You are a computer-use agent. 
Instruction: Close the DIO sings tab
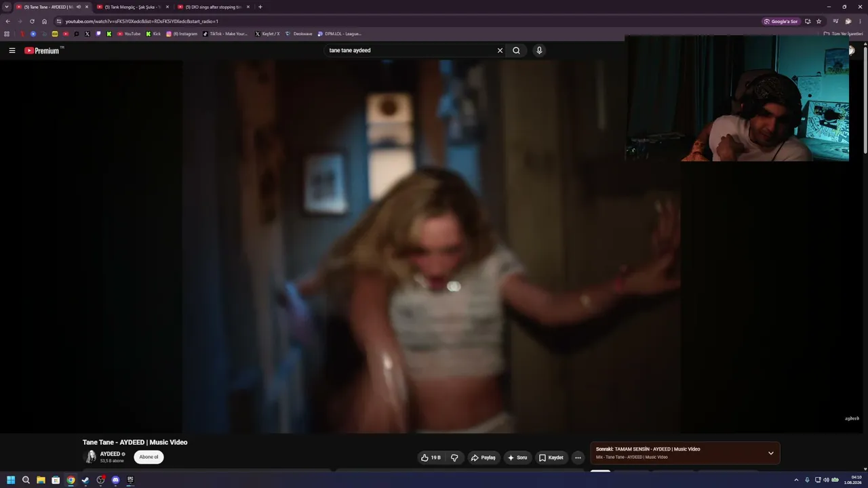(248, 7)
